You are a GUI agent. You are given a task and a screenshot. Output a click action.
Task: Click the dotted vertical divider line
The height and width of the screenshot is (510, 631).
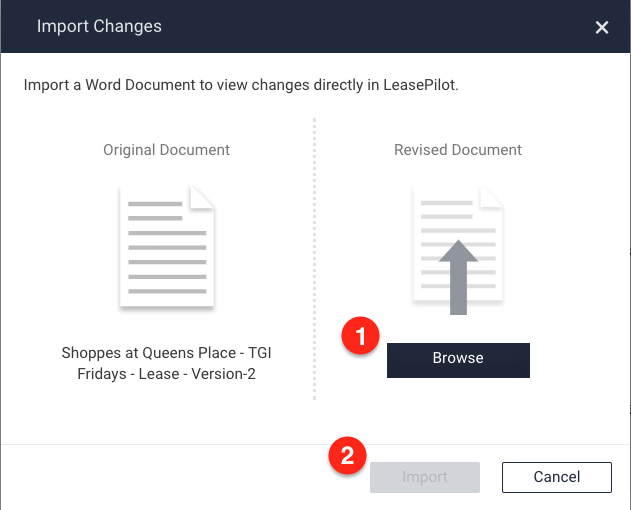[314, 260]
